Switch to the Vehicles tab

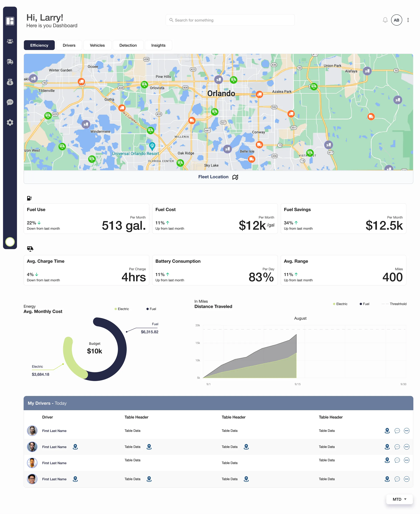click(x=97, y=45)
